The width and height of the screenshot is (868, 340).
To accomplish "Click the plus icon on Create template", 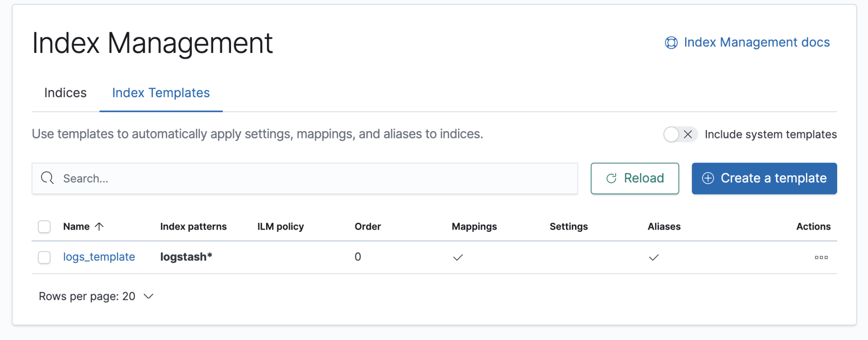I will [x=708, y=178].
